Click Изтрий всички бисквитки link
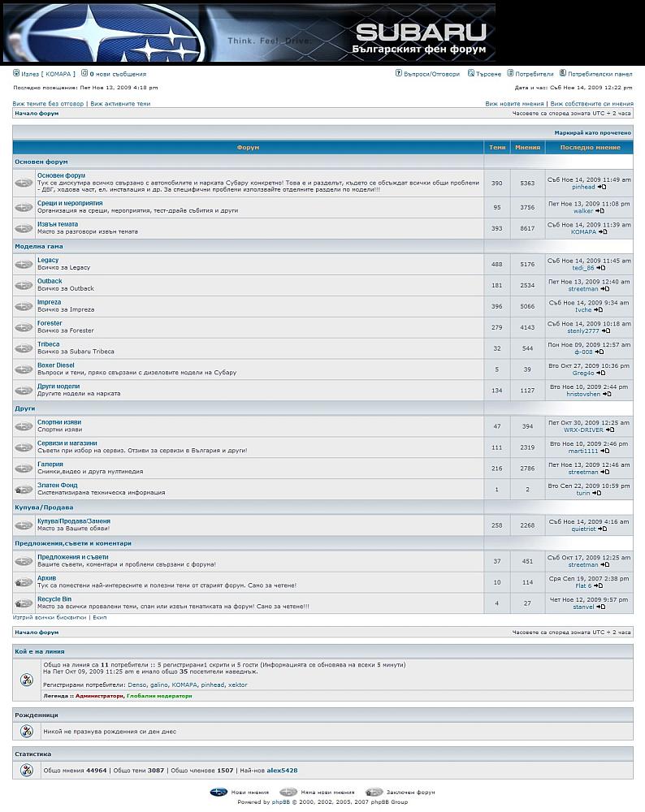The width and height of the screenshot is (645, 812). coord(50,618)
